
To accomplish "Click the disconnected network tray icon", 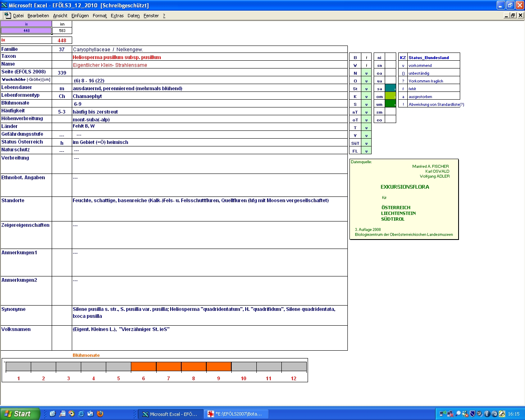I will [x=450, y=414].
